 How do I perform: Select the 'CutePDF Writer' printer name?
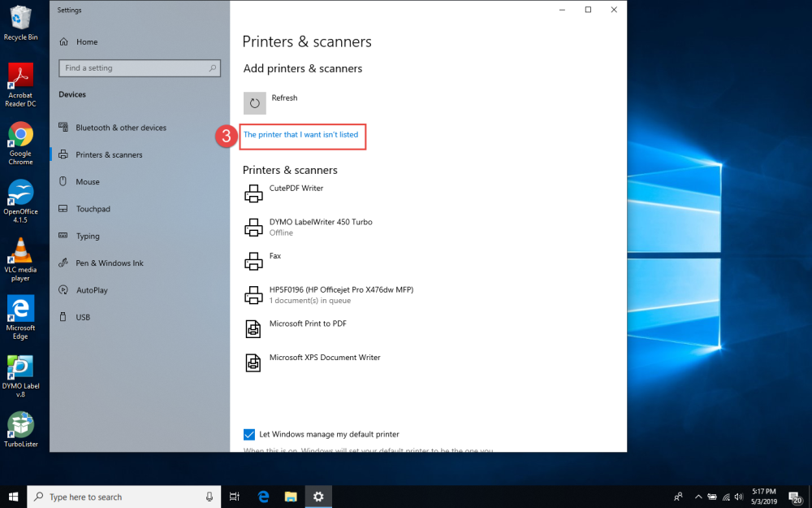[x=296, y=189]
